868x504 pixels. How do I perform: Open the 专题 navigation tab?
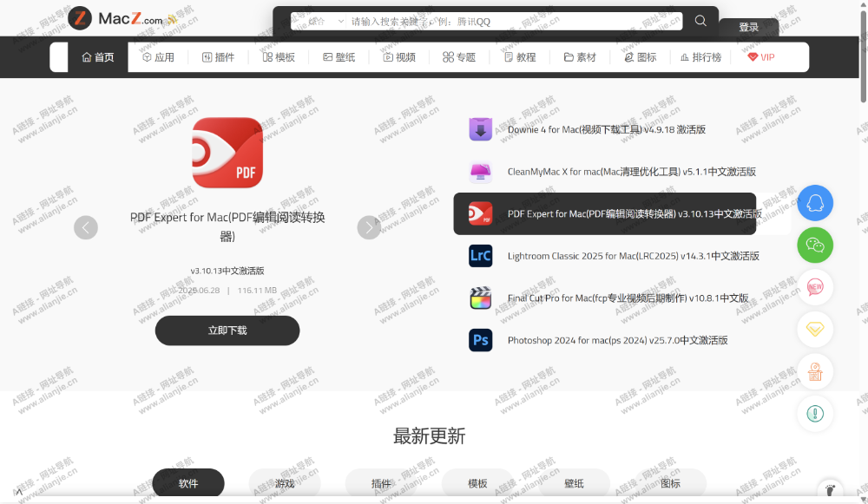click(459, 57)
